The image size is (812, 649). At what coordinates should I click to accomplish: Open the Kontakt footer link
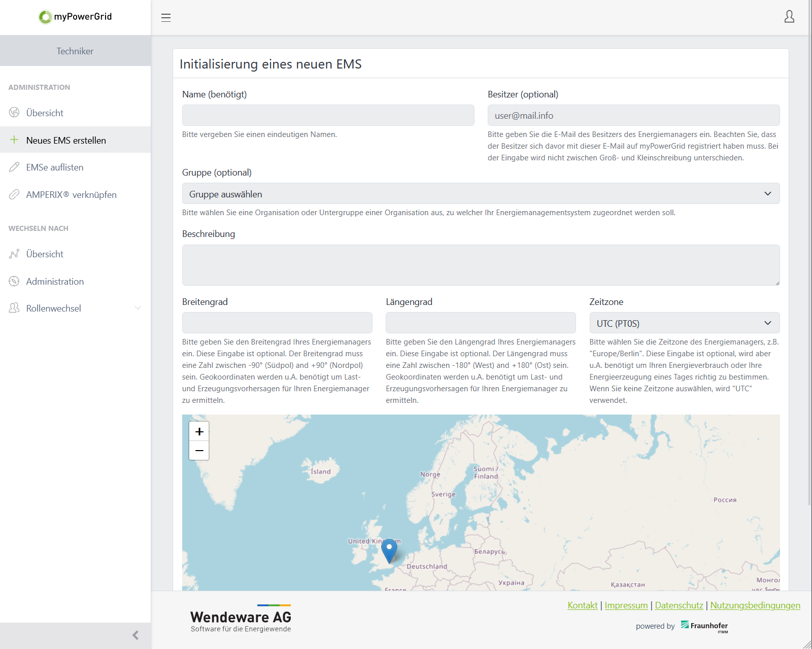(x=582, y=605)
